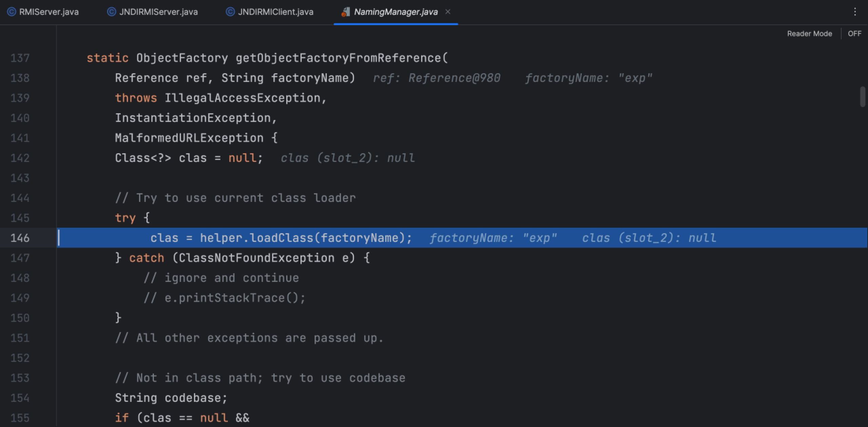
Task: Click the ignore and continue comment
Action: tap(221, 278)
